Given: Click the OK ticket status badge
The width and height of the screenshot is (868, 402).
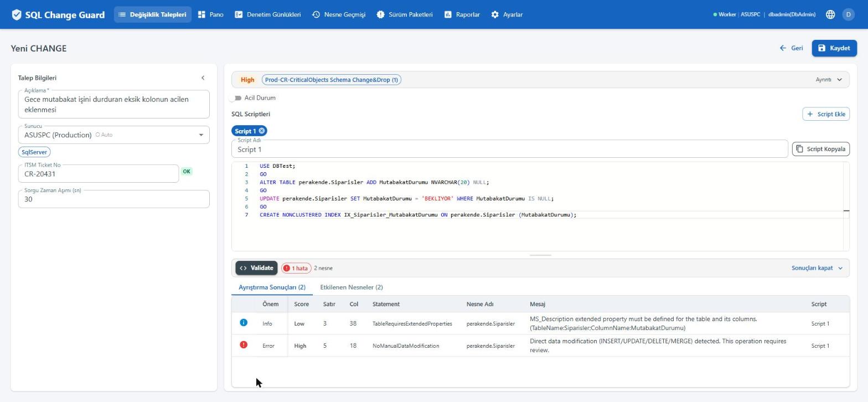Looking at the screenshot, I should pos(187,172).
